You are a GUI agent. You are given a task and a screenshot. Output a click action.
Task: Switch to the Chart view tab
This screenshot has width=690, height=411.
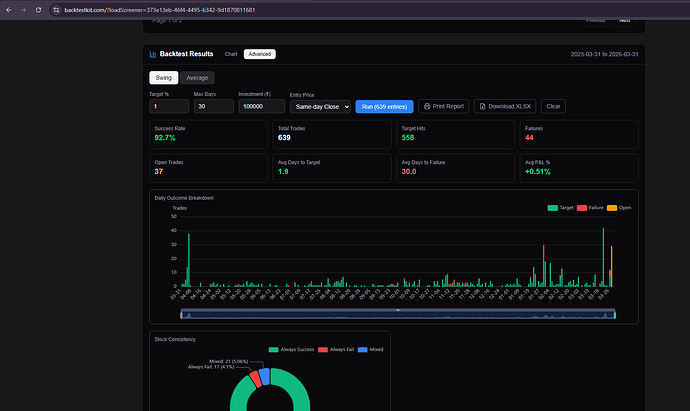231,54
